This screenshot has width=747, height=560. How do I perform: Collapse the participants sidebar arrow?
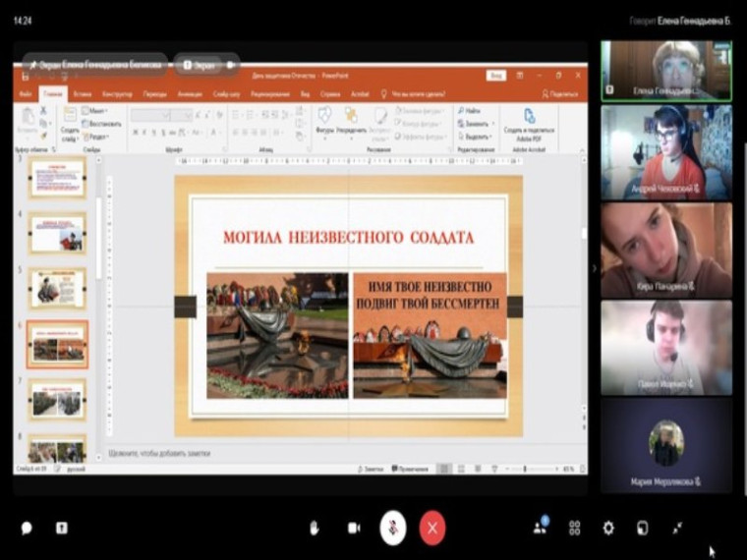(x=594, y=268)
